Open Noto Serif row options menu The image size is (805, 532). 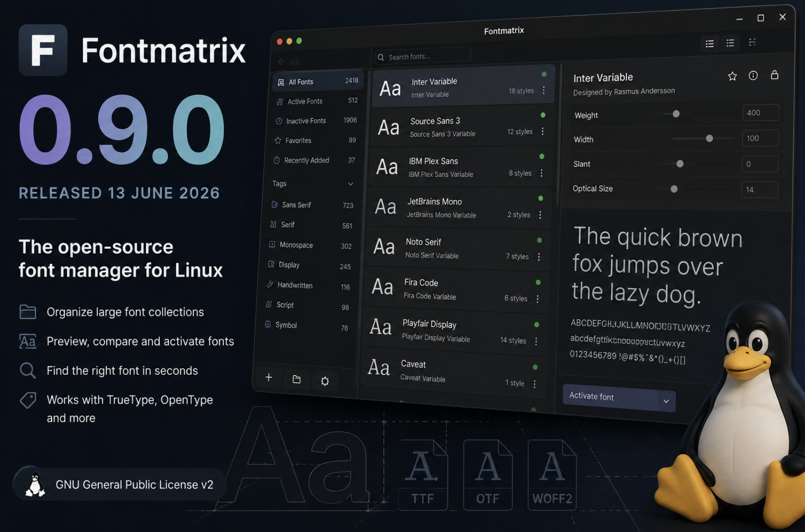(539, 256)
